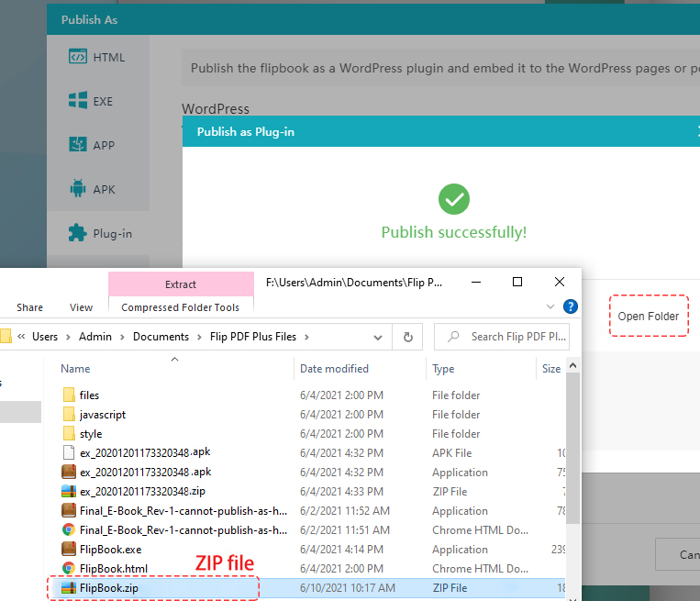Select the HTML publish option icon
The height and width of the screenshot is (601, 700).
[78, 57]
